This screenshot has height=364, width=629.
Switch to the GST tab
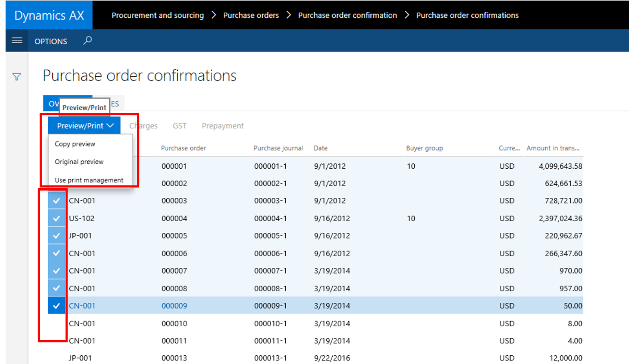179,125
